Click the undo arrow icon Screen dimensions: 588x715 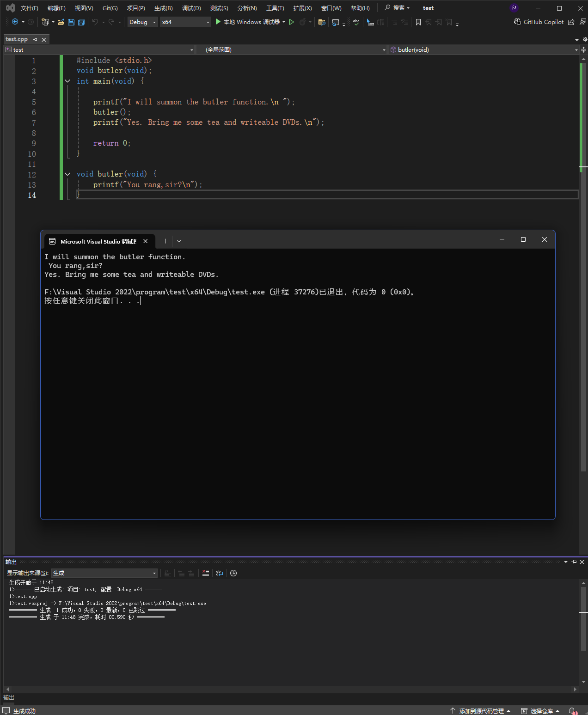point(95,22)
